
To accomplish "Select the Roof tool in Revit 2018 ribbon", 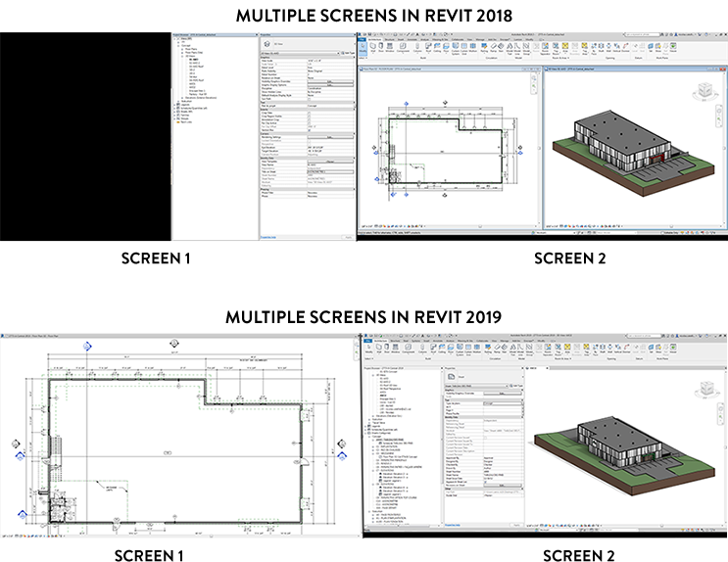I will (428, 49).
